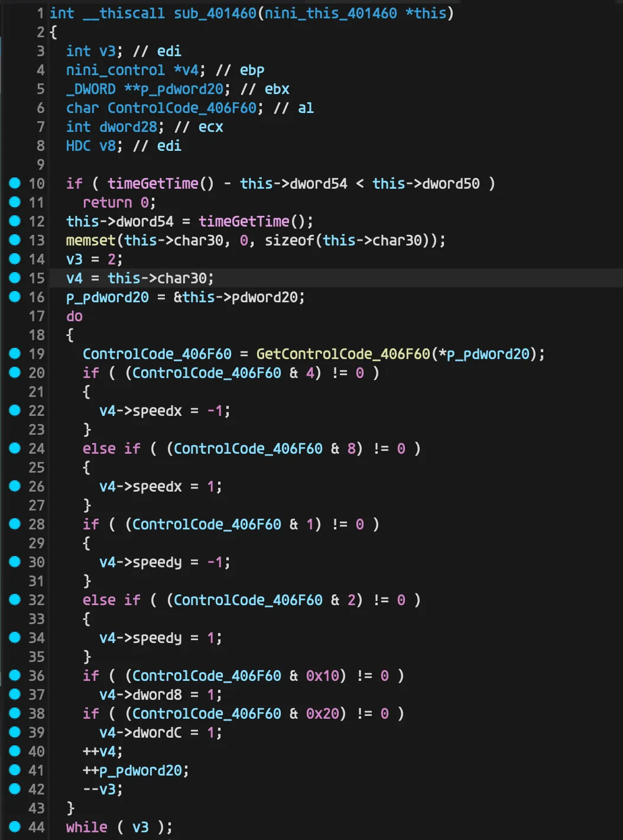Viewport: 623px width, 840px height.
Task: Click ControlCode_406F60 declaration on line 6
Action: [x=182, y=108]
